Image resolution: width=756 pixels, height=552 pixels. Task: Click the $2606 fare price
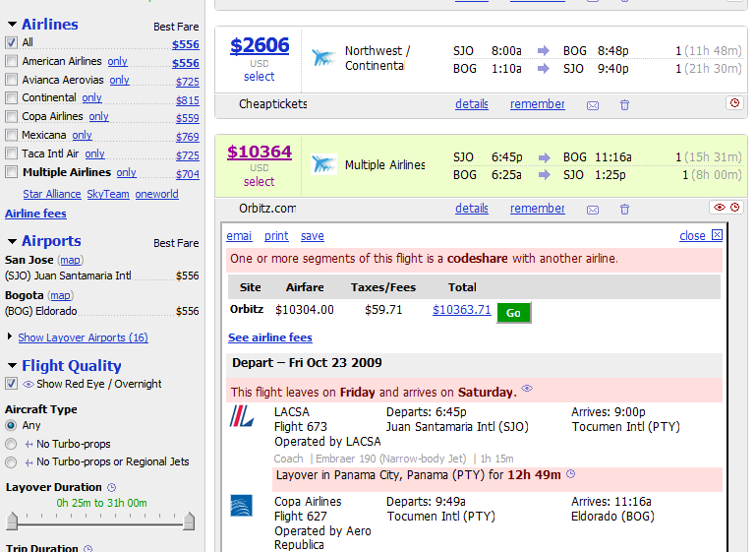[260, 45]
